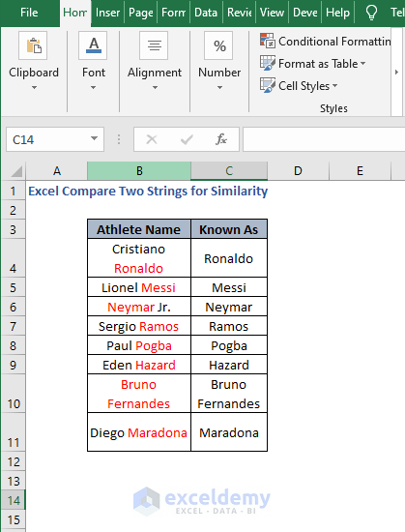The width and height of the screenshot is (405, 532).
Task: Select row 4 header
Action: 13,258
